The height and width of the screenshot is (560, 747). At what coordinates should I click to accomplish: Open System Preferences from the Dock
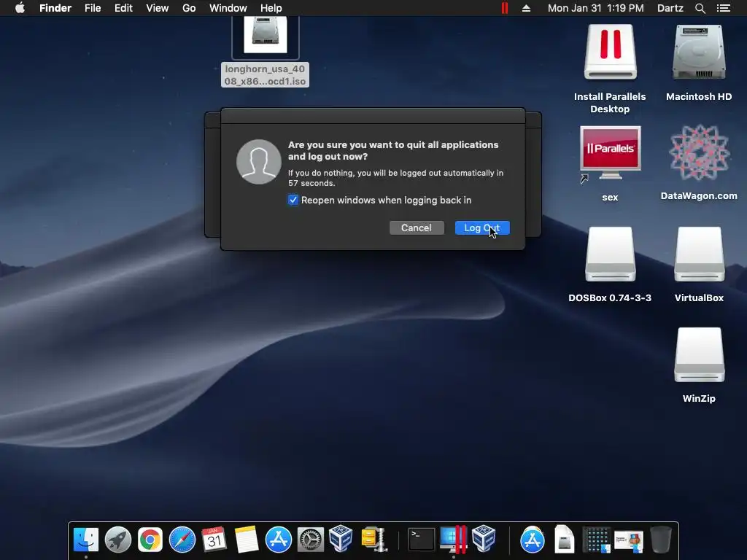311,540
